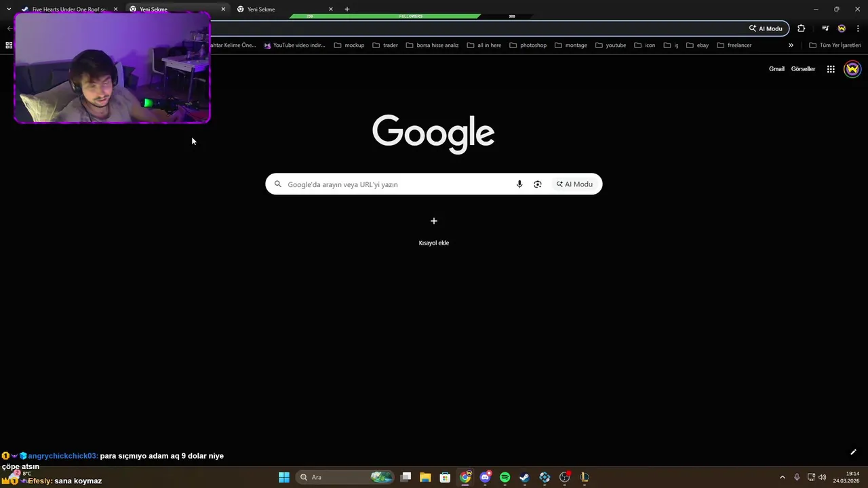Open the Extensions puzzle icon
868x488 pixels.
tap(802, 28)
